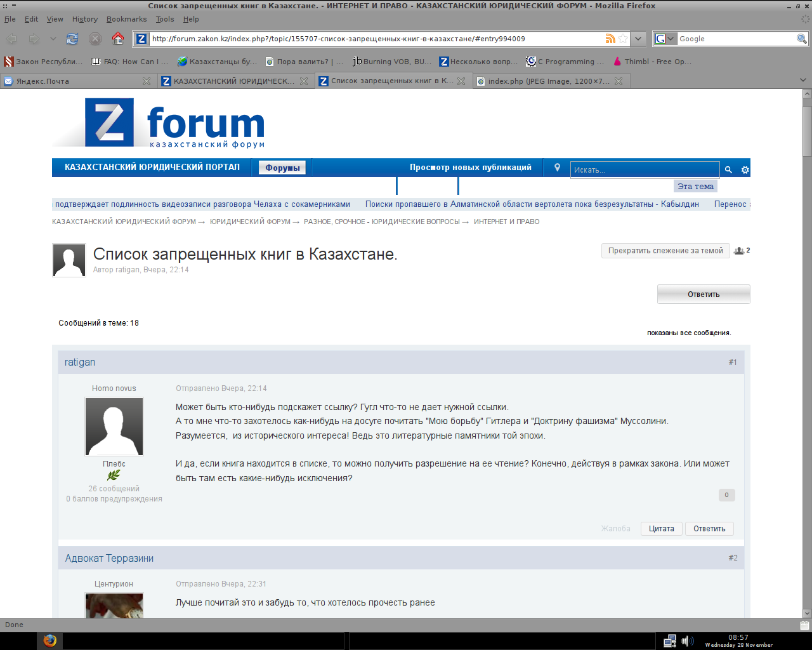Image resolution: width=812 pixels, height=650 pixels.
Task: Open the Home page icon
Action: [x=118, y=39]
